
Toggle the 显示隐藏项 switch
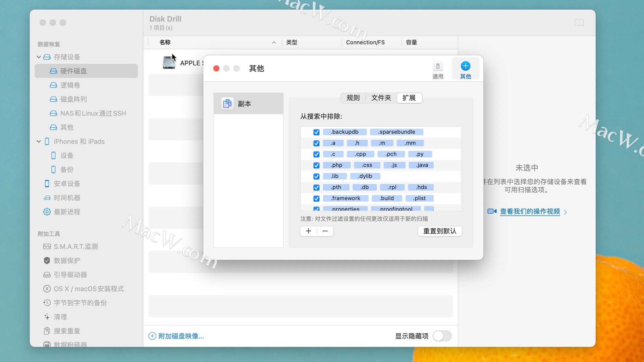point(442,336)
